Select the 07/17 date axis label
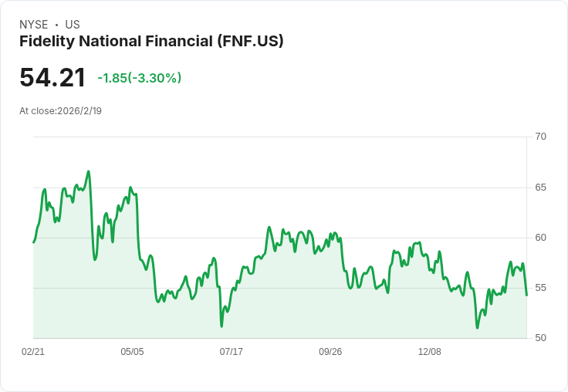The height and width of the screenshot is (392, 568). click(x=232, y=351)
